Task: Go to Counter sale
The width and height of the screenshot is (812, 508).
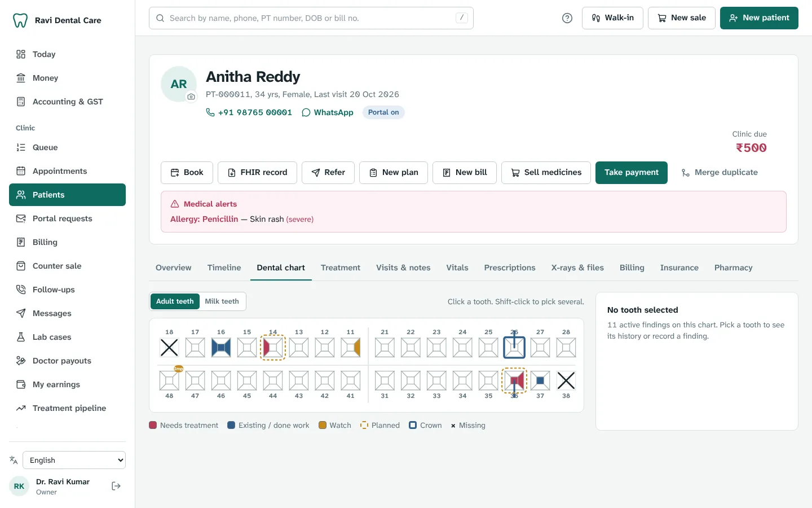Action: point(67,266)
